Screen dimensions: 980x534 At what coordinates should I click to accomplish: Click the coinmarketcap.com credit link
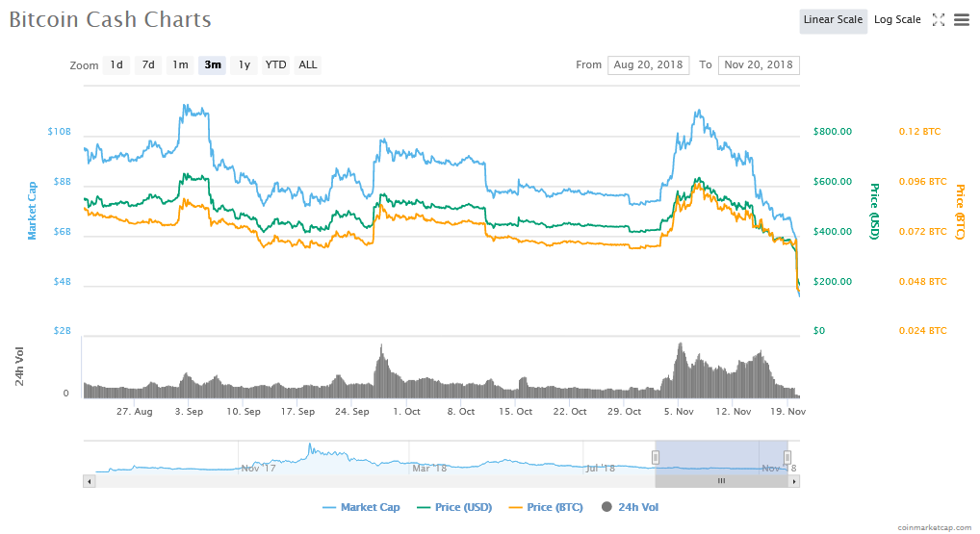point(934,528)
